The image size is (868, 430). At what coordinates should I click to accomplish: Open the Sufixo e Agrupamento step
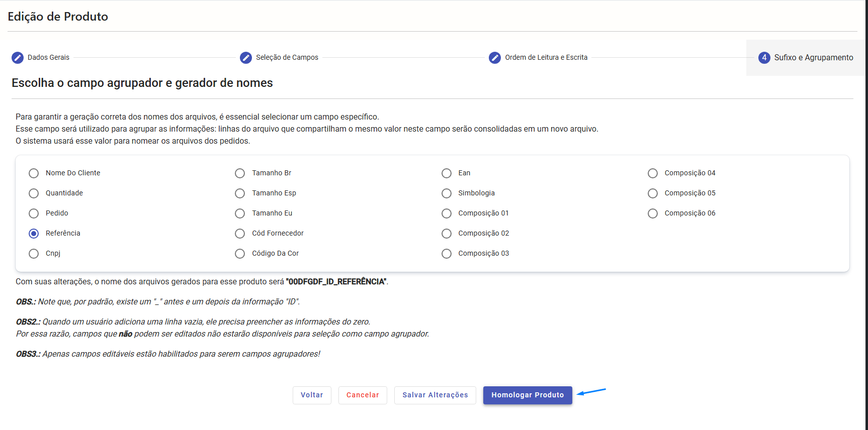click(813, 58)
